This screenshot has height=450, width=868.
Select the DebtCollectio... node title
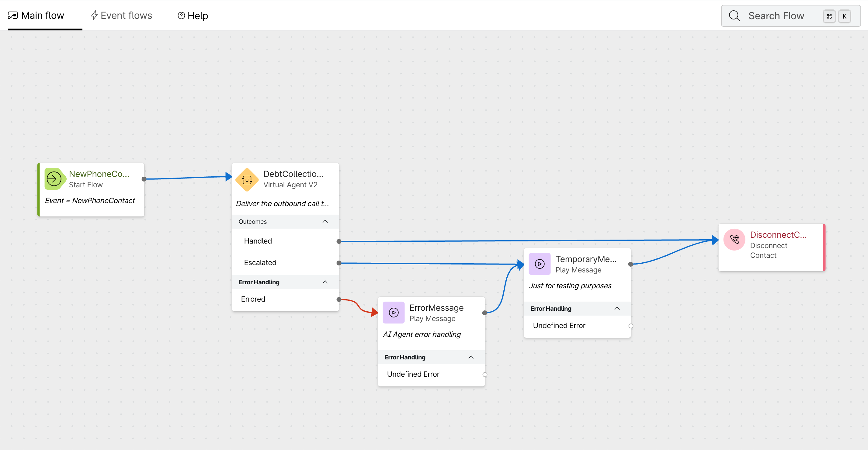(x=293, y=174)
